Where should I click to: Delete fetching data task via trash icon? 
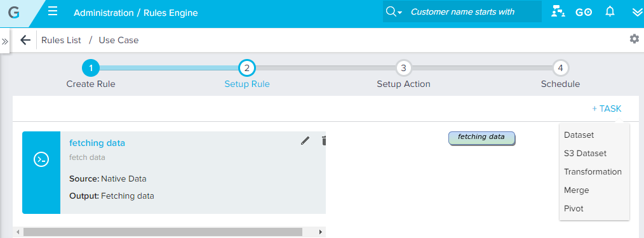click(x=324, y=141)
